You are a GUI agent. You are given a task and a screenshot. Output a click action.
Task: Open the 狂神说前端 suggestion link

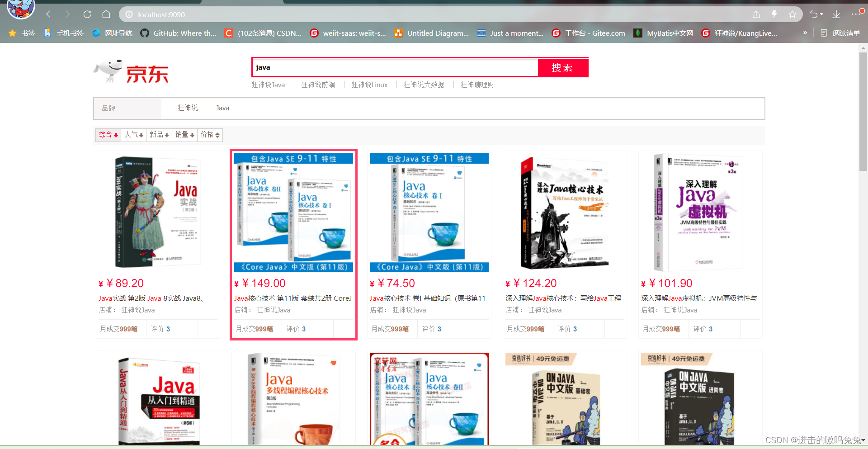click(x=318, y=85)
